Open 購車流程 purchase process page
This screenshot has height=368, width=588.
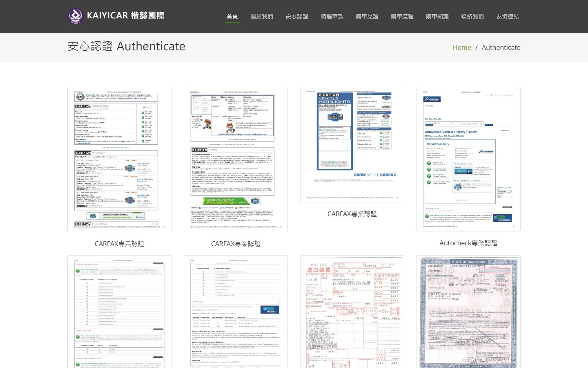coord(402,16)
